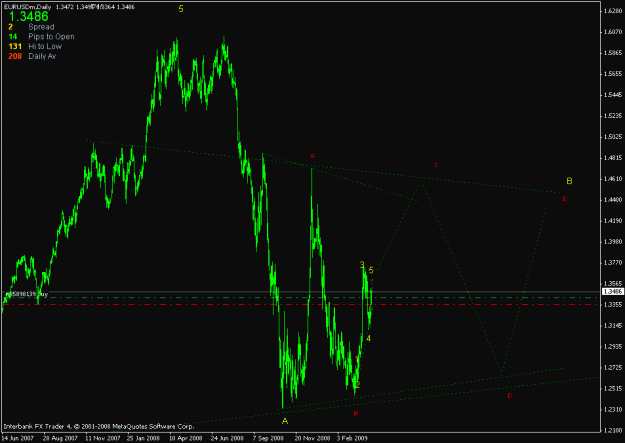Click the Pips to Open label
Image resolution: width=625 pixels, height=443 pixels.
[51, 37]
